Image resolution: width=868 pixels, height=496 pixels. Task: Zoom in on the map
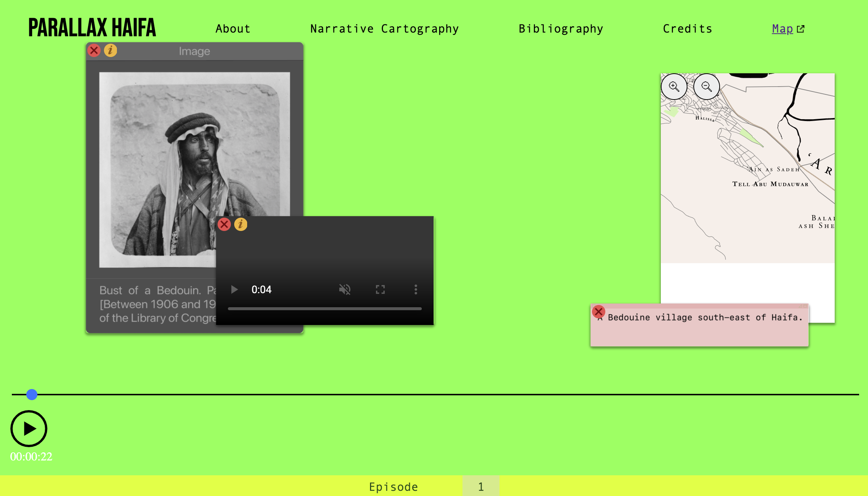pos(674,87)
